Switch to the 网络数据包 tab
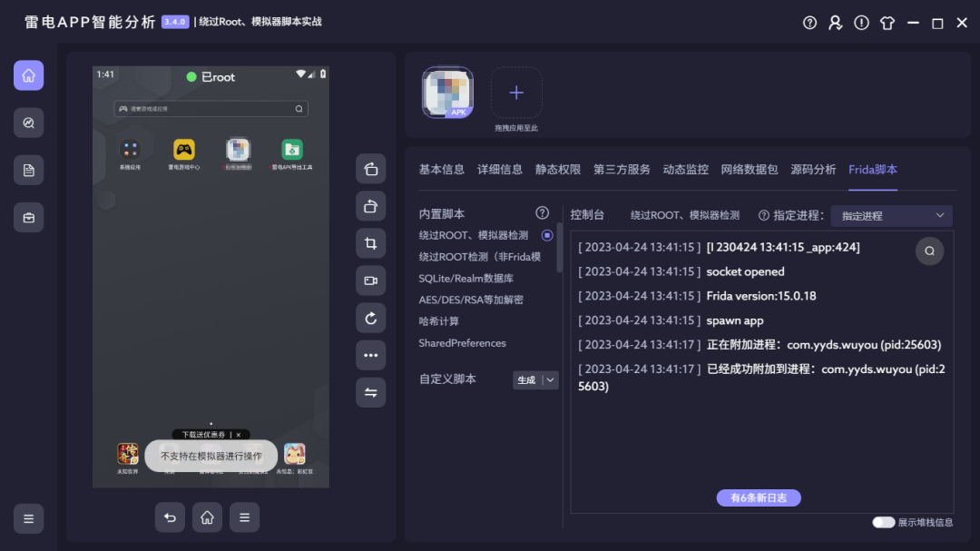 click(750, 170)
